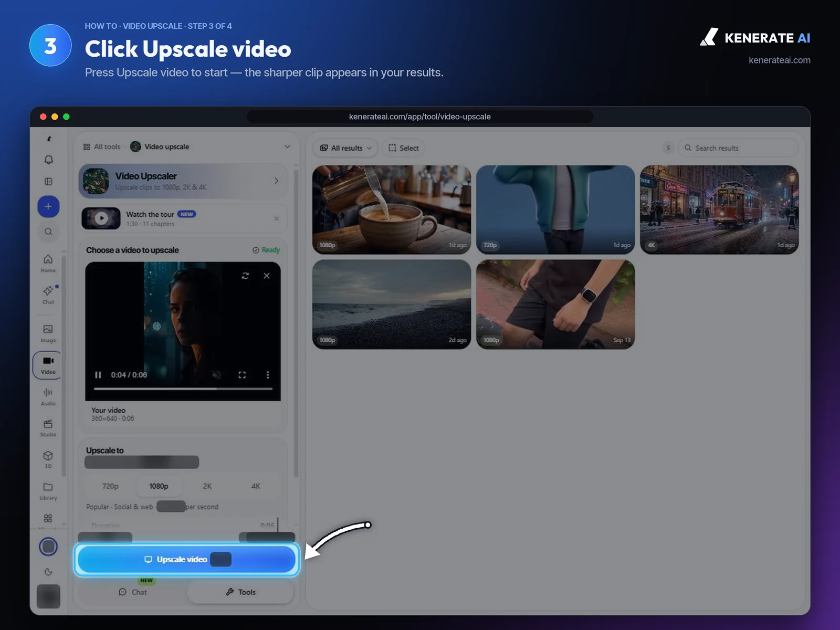Enter fullscreen on video preview
This screenshot has width=840, height=630.
pyautogui.click(x=242, y=375)
